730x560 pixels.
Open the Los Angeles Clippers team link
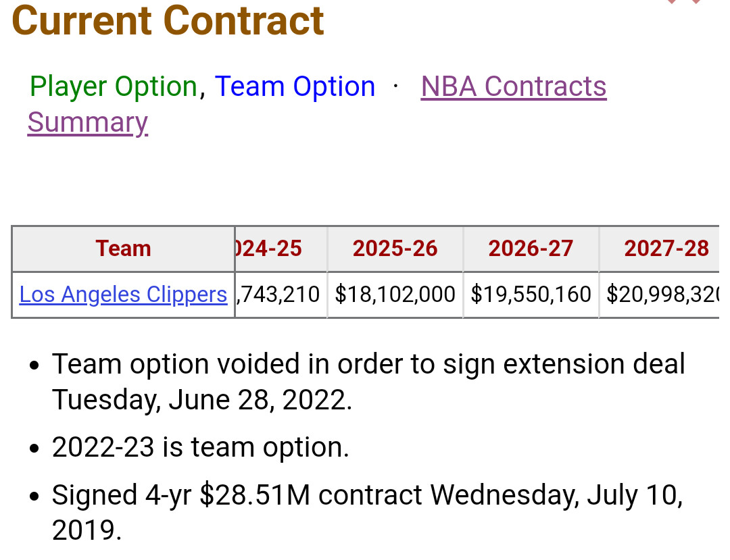click(x=123, y=295)
